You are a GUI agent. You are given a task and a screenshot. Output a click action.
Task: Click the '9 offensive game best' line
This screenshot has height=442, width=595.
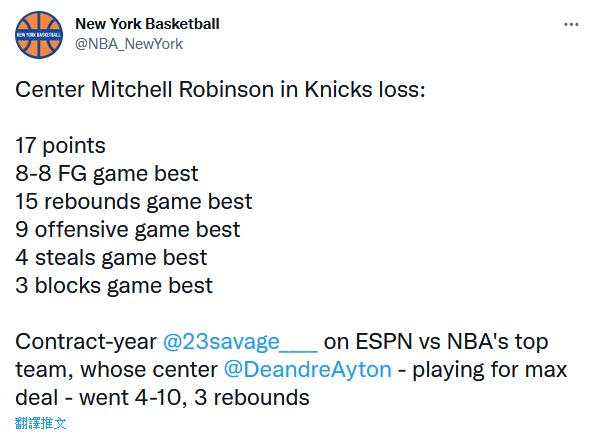(128, 230)
